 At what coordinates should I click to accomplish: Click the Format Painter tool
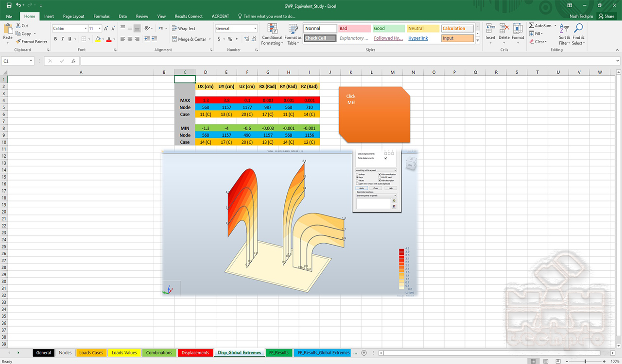[x=31, y=42]
